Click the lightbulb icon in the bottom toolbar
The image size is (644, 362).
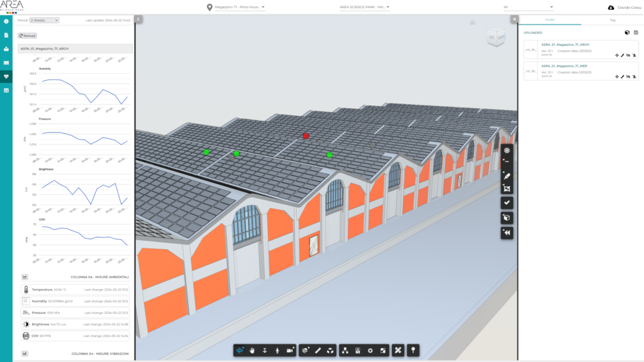coord(413,351)
